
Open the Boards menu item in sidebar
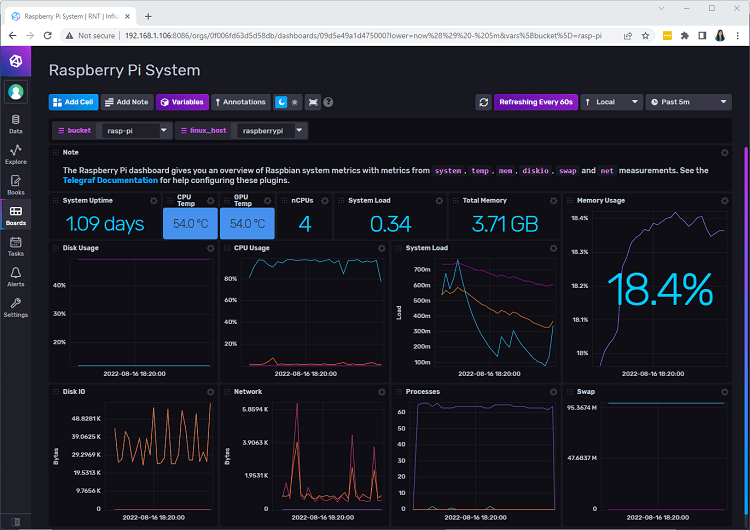[15, 215]
